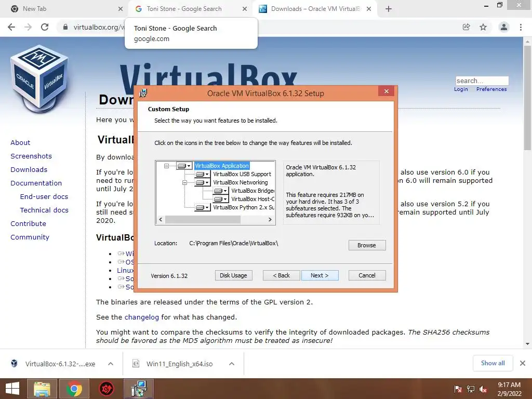The image size is (532, 399).
Task: Open the Downloads sidebar link
Action: [29, 170]
